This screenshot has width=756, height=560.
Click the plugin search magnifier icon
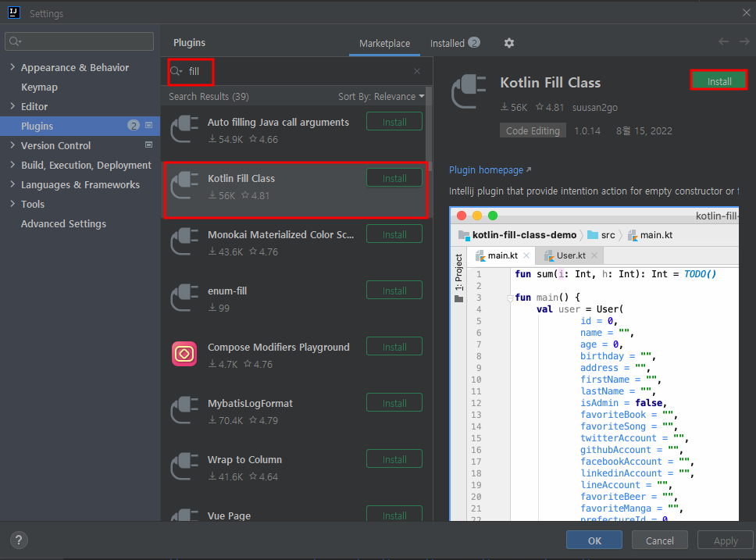coord(176,71)
